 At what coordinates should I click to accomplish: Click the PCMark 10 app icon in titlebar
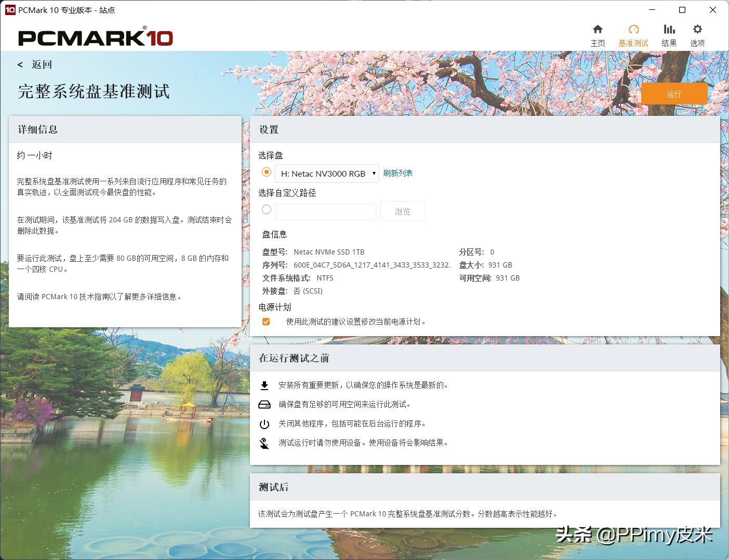click(9, 9)
